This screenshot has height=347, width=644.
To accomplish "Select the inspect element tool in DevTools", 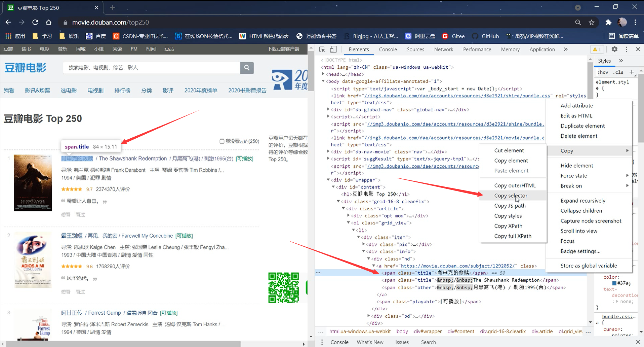I will click(322, 49).
